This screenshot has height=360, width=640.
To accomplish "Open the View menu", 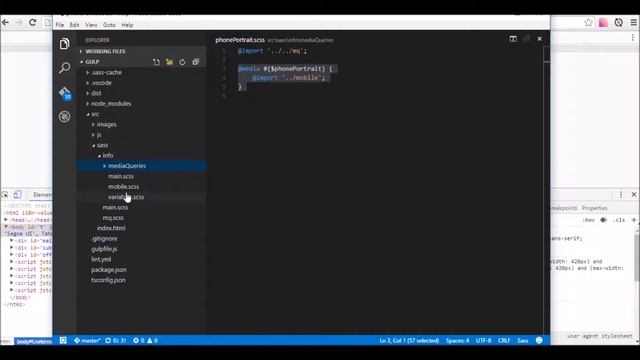I will point(91,25).
